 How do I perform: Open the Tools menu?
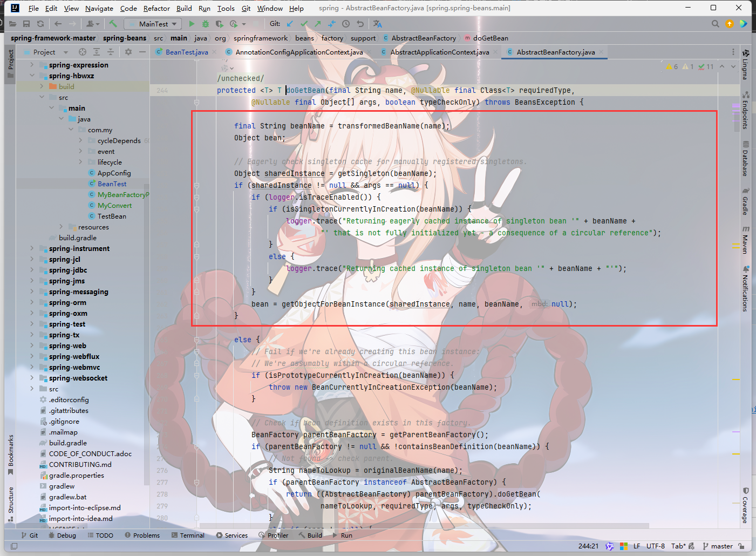[226, 8]
